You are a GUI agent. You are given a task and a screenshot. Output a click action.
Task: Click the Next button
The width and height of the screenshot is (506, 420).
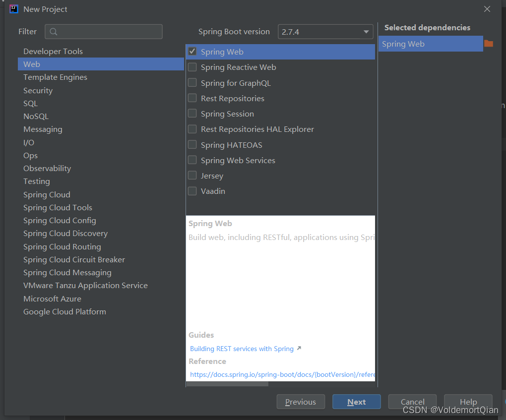tap(357, 402)
